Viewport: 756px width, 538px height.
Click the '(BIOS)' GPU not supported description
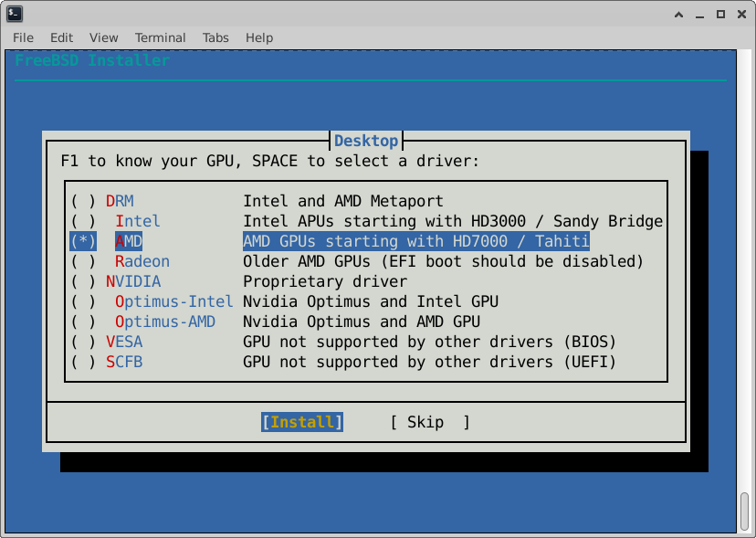[430, 343]
